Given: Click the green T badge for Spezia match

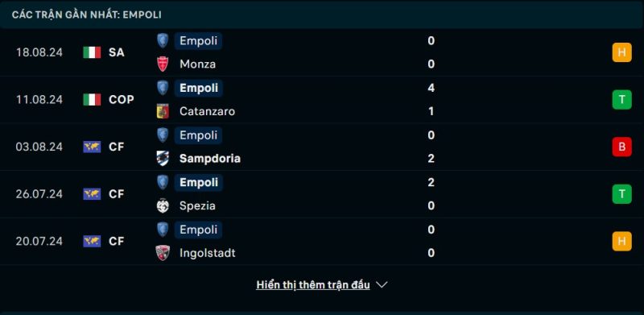Looking at the screenshot, I should 621,194.
